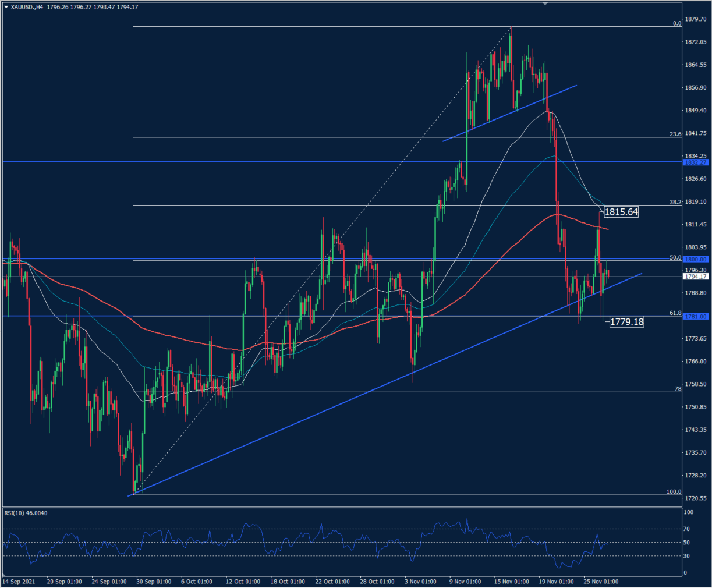Select the 1815.64 price label

[x=621, y=212]
